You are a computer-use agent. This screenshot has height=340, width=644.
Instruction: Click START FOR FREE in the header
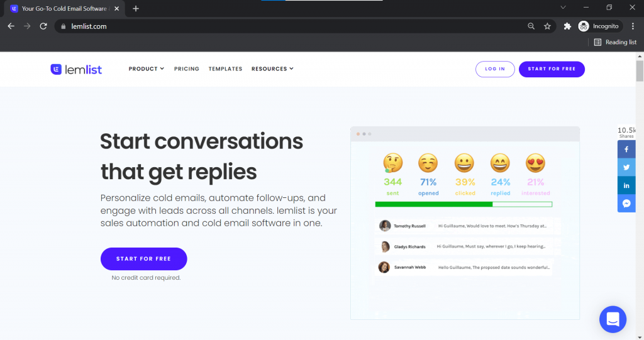pyautogui.click(x=552, y=69)
